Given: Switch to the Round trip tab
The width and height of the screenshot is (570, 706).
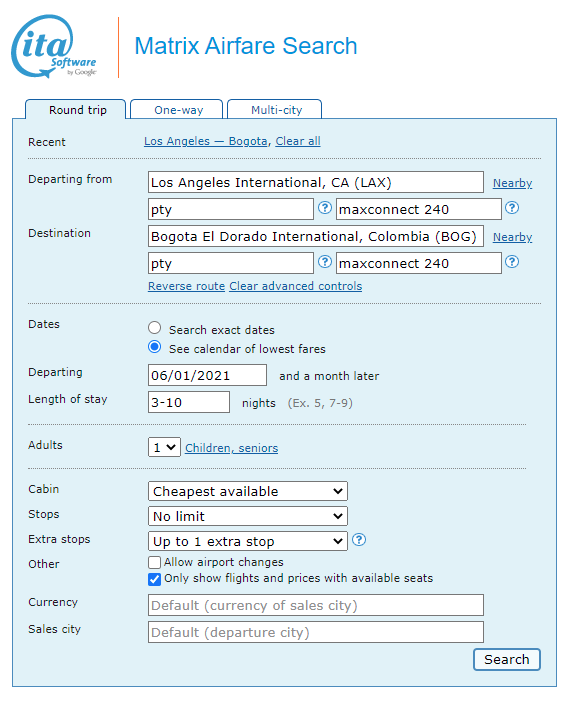Looking at the screenshot, I should click(76, 109).
